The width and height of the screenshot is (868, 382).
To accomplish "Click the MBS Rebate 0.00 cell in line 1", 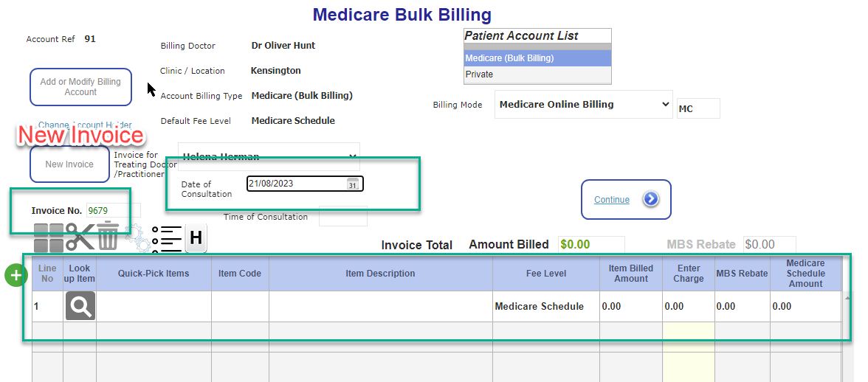I will [x=743, y=306].
